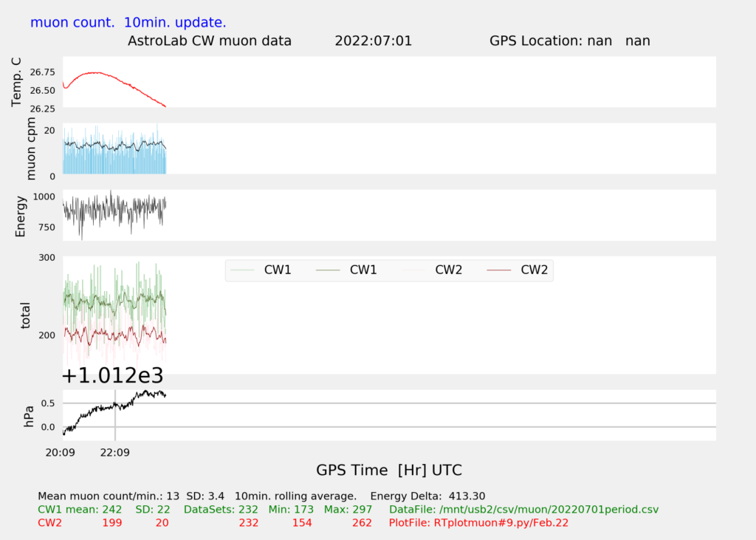This screenshot has height=540, width=756.
Task: Click the red 'CW2' row label
Action: pyautogui.click(x=49, y=523)
